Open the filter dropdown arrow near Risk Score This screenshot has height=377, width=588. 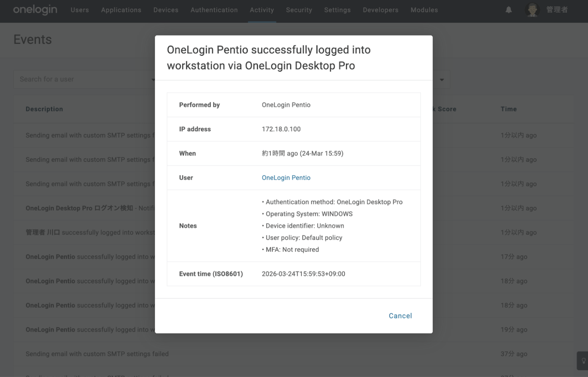[x=442, y=80]
